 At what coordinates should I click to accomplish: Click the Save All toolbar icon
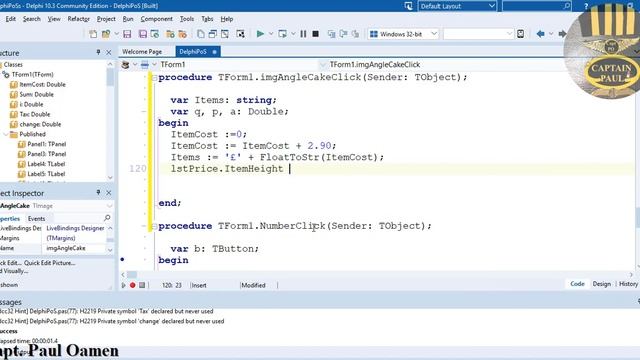[x=142, y=34]
